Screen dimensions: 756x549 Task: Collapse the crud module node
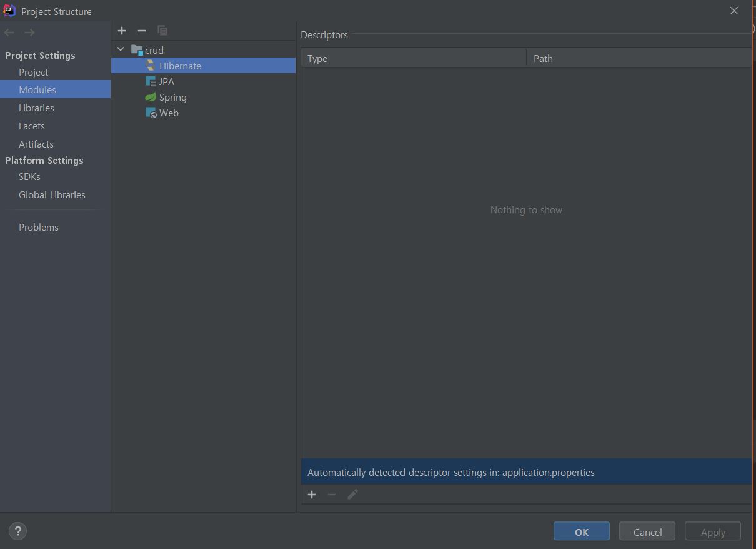click(x=121, y=49)
